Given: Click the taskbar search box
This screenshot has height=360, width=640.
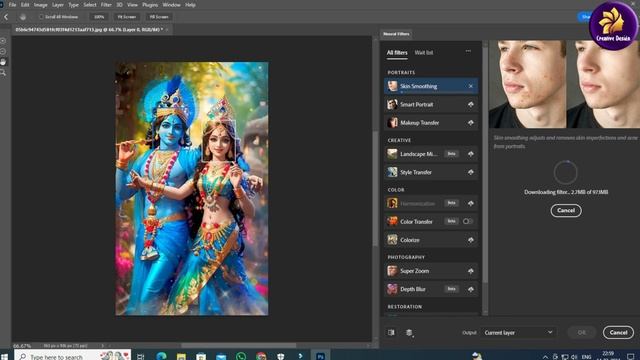Looking at the screenshot, I should coord(73,356).
